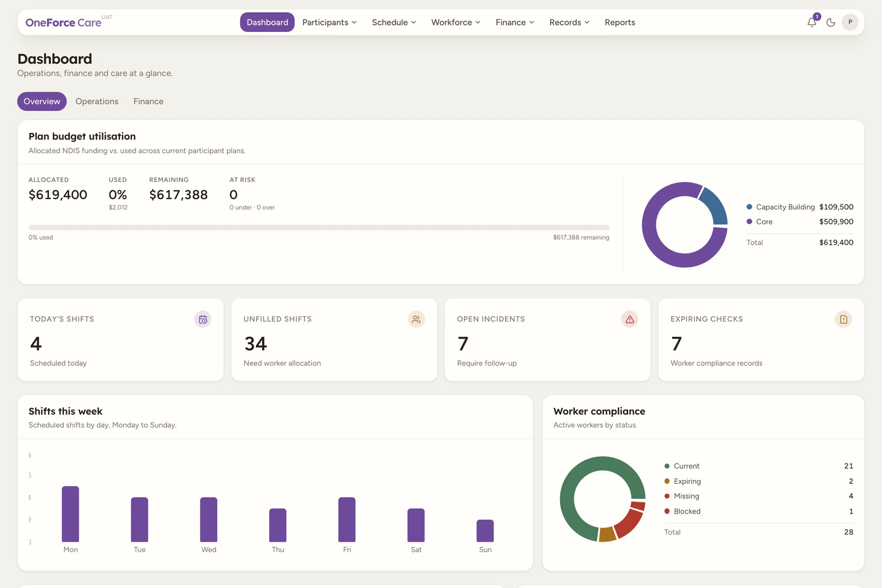Switch to the Finance dashboard tab

tap(148, 101)
